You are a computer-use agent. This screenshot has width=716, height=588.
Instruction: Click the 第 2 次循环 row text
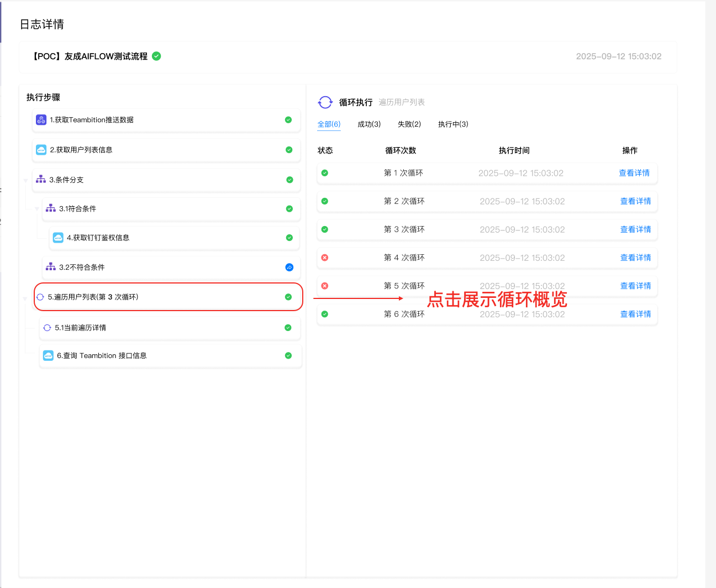(x=404, y=201)
